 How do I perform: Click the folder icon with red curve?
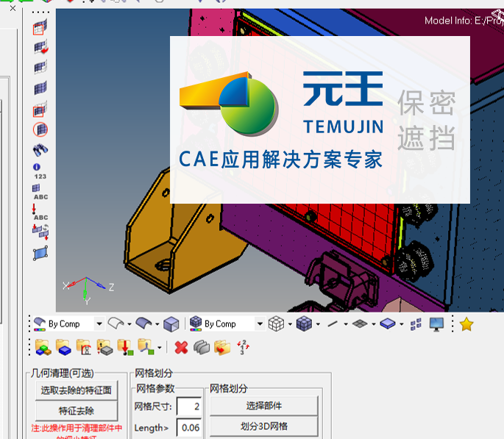[84, 347]
